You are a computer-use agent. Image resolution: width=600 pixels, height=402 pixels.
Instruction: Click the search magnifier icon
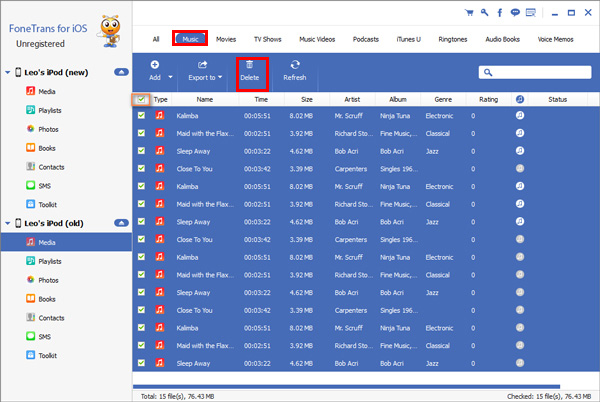tap(488, 72)
